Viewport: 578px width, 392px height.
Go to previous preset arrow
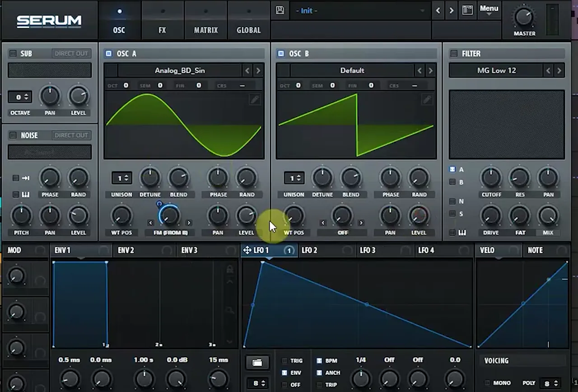[x=438, y=10]
